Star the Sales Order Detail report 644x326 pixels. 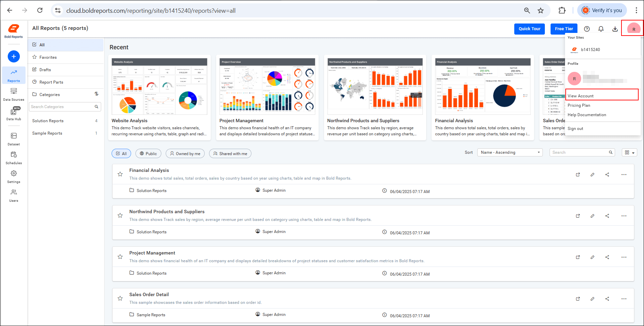point(120,298)
